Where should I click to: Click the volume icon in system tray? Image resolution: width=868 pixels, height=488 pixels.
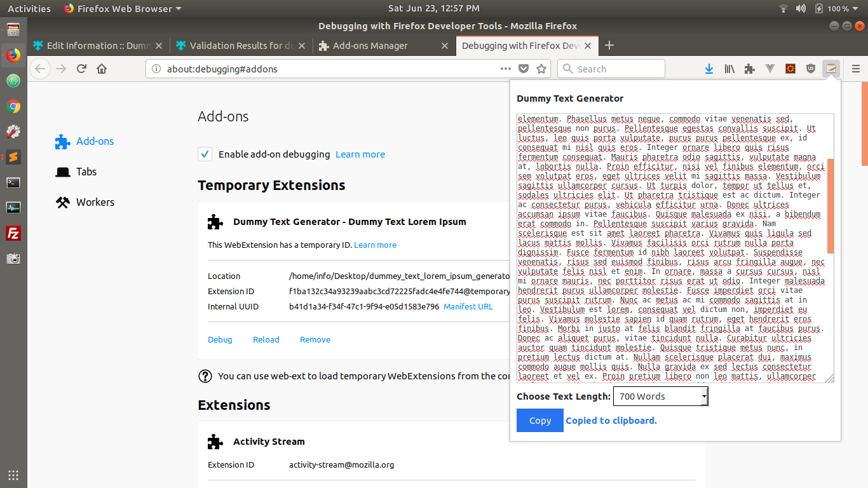click(801, 8)
